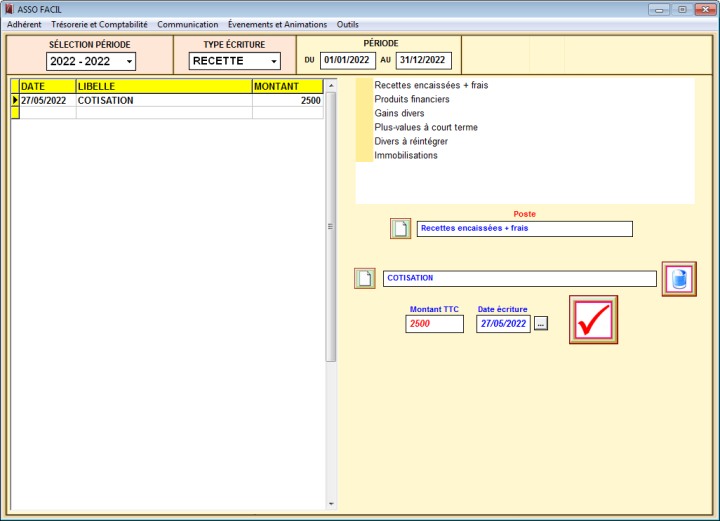The image size is (720, 521).
Task: Open the Adhérent menu
Action: click(x=24, y=24)
